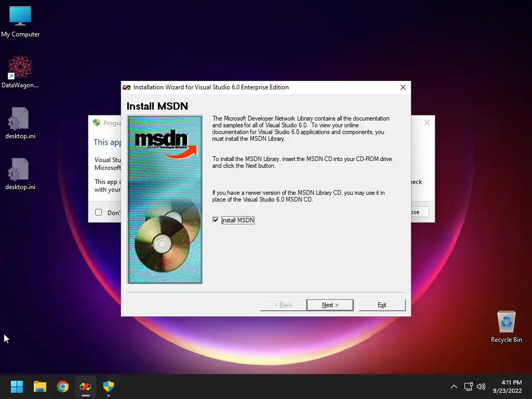Screen dimensions: 532x399
Task: Click the Exit button in wizard
Action: [382, 304]
